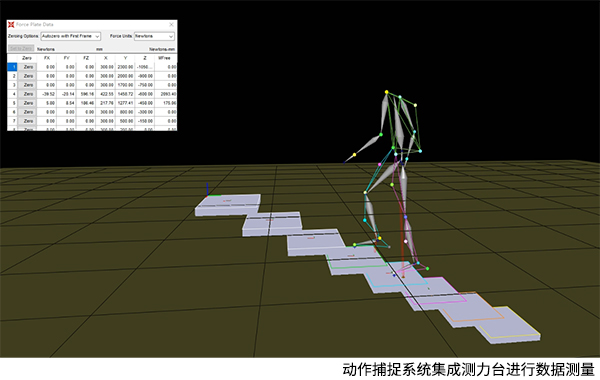This screenshot has width=600, height=380.
Task: Click the MFree column header
Action: (164, 58)
